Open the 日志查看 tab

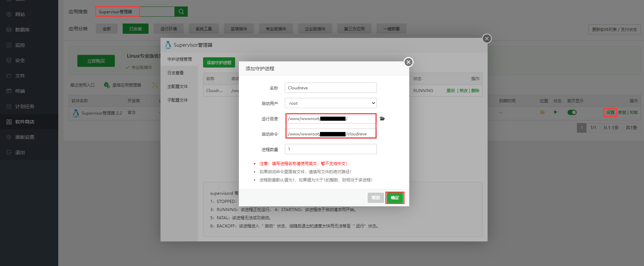pyautogui.click(x=179, y=73)
